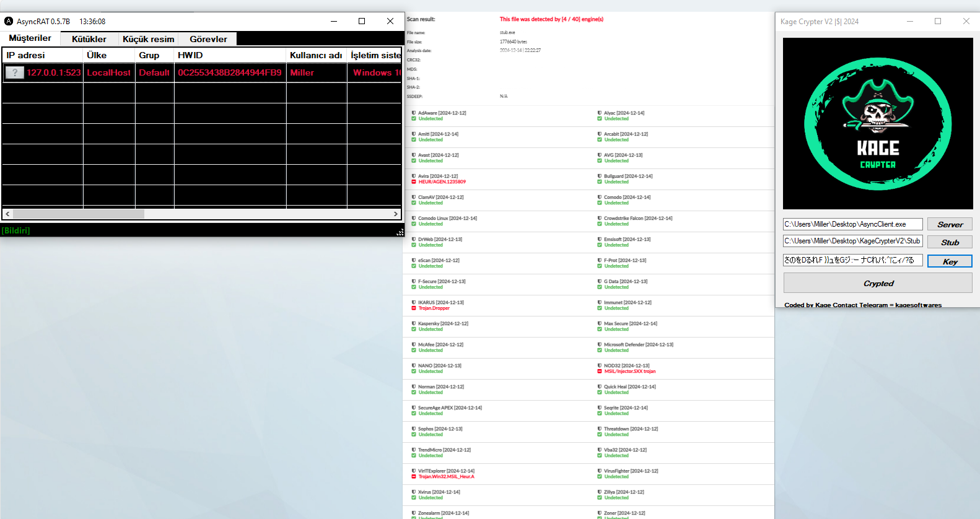The width and height of the screenshot is (980, 519).
Task: Focus the KageCrypterV2 Stub path field
Action: 853,241
